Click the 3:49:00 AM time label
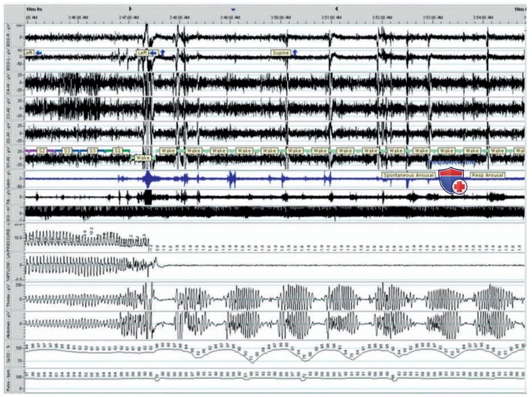The width and height of the screenshot is (532, 397). point(230,17)
